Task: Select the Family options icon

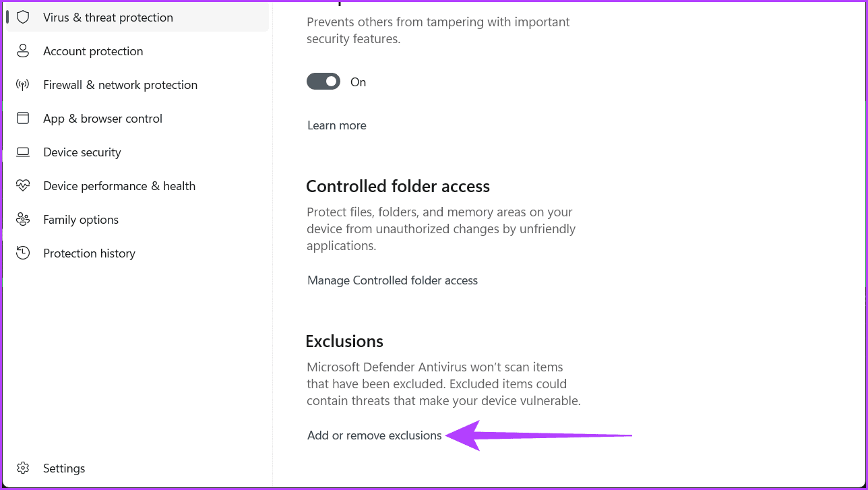Action: click(23, 219)
